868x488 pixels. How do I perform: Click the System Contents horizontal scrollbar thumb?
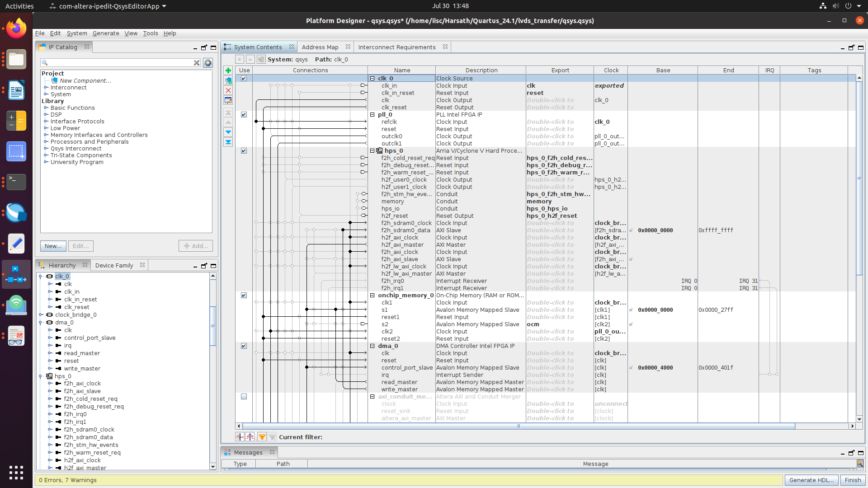519,426
